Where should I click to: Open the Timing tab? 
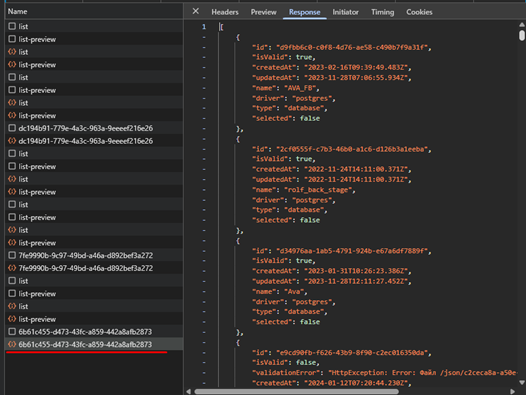click(x=382, y=12)
